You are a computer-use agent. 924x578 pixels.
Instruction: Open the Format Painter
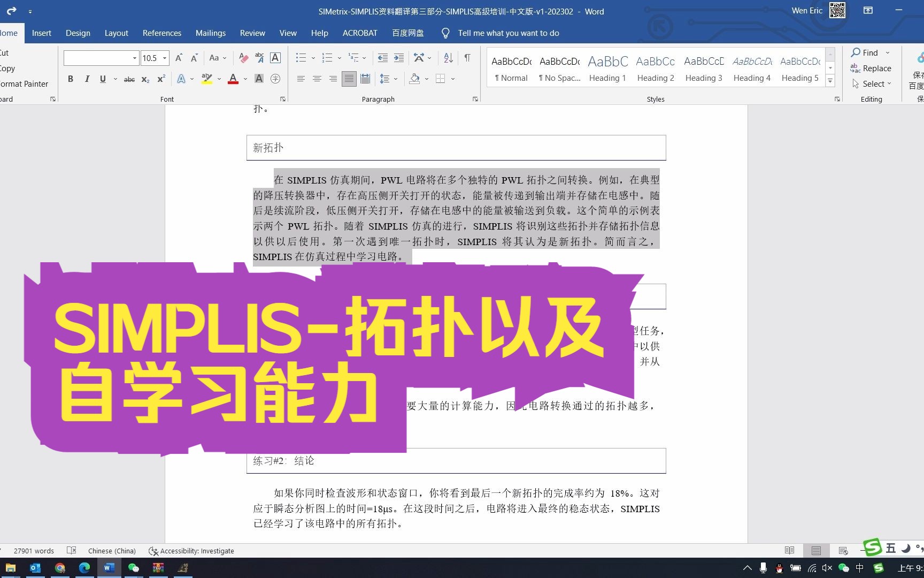(x=25, y=83)
